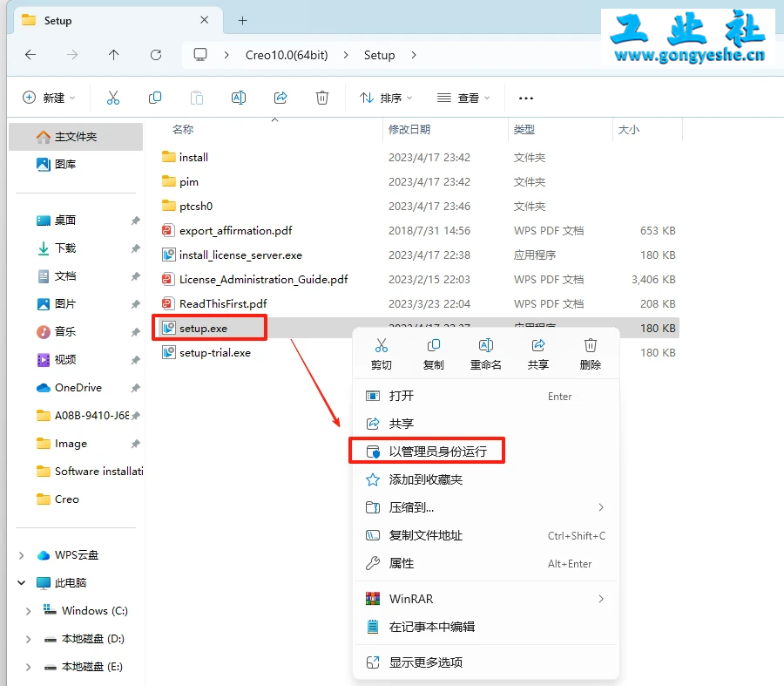784x686 pixels.
Task: Click 复制 in the context menu
Action: (x=434, y=354)
